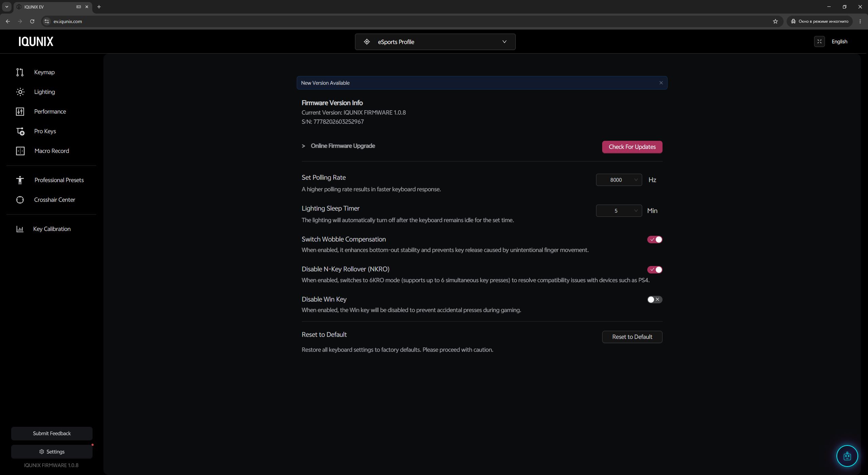Open the Macro Record page
The width and height of the screenshot is (868, 475).
click(x=52, y=151)
